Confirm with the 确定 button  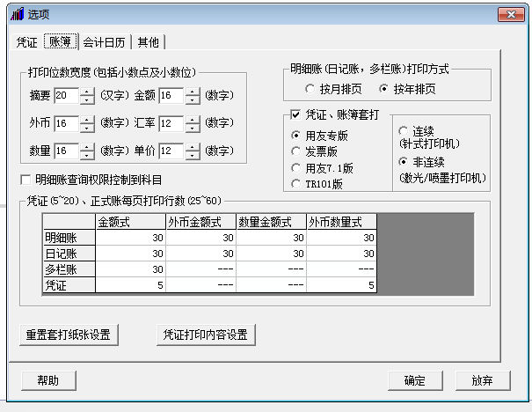pos(415,381)
